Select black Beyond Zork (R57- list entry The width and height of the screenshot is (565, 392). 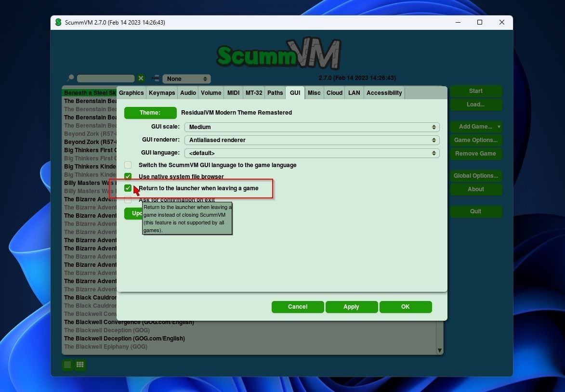(x=90, y=142)
